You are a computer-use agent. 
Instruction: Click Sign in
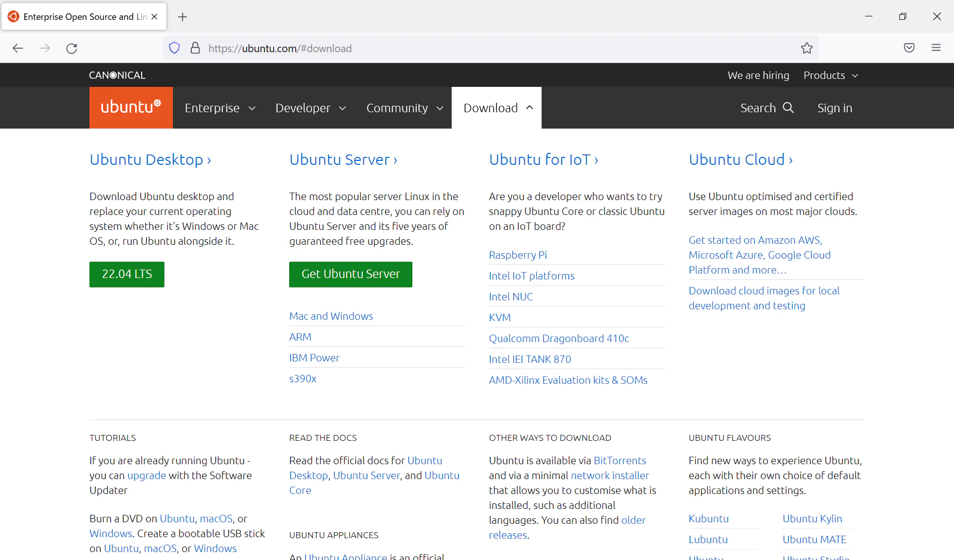point(835,108)
